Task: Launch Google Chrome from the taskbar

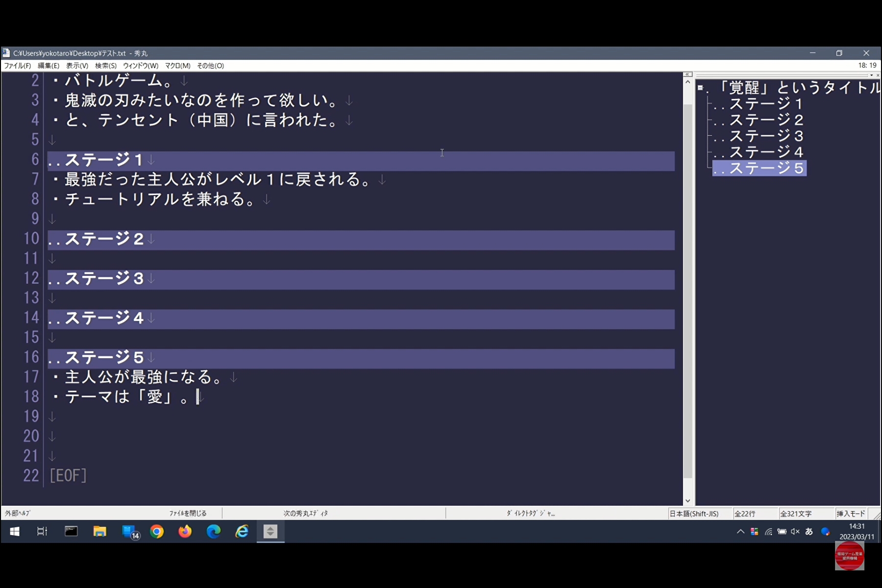Action: click(x=157, y=532)
